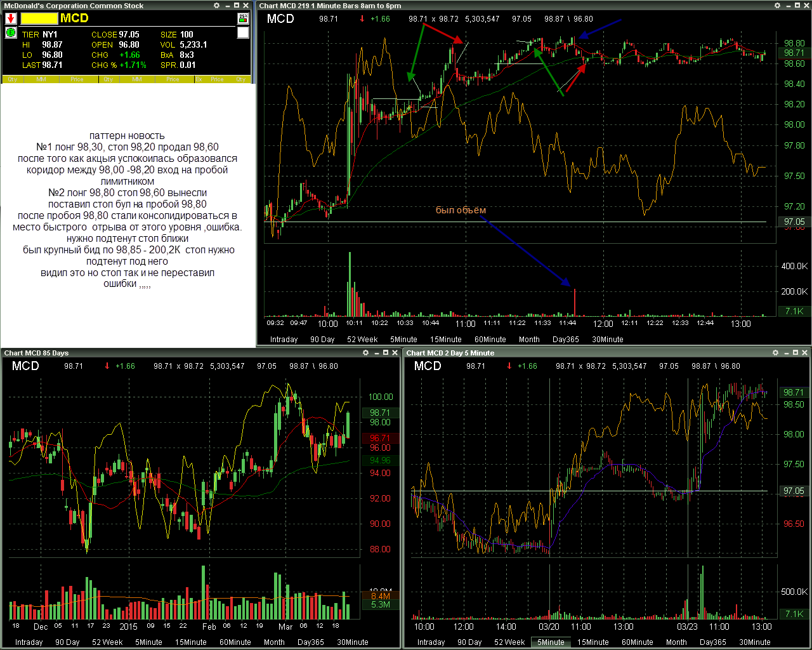Select 60Minute tab in 1 Minute Bars chart

tap(490, 340)
